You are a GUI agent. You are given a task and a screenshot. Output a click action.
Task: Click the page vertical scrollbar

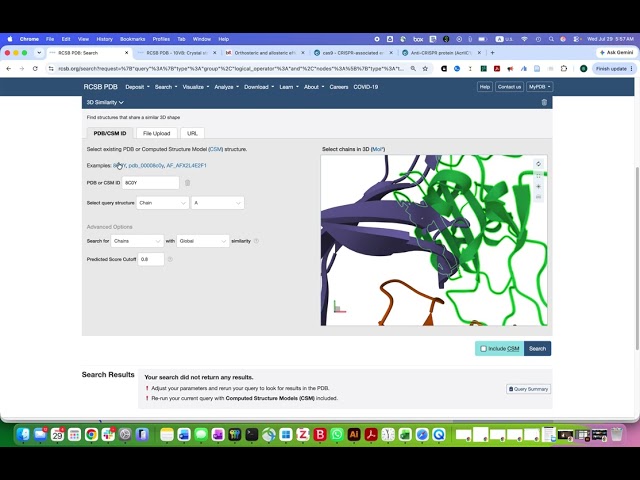pyautogui.click(x=637, y=258)
